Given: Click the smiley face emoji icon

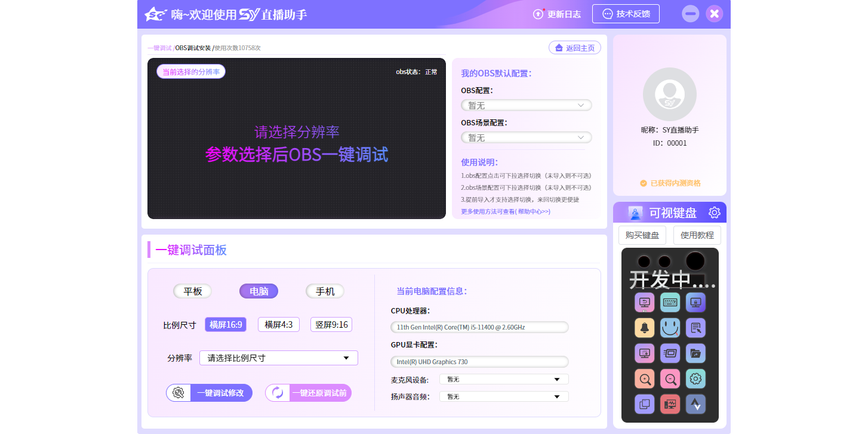Looking at the screenshot, I should pos(670,328).
